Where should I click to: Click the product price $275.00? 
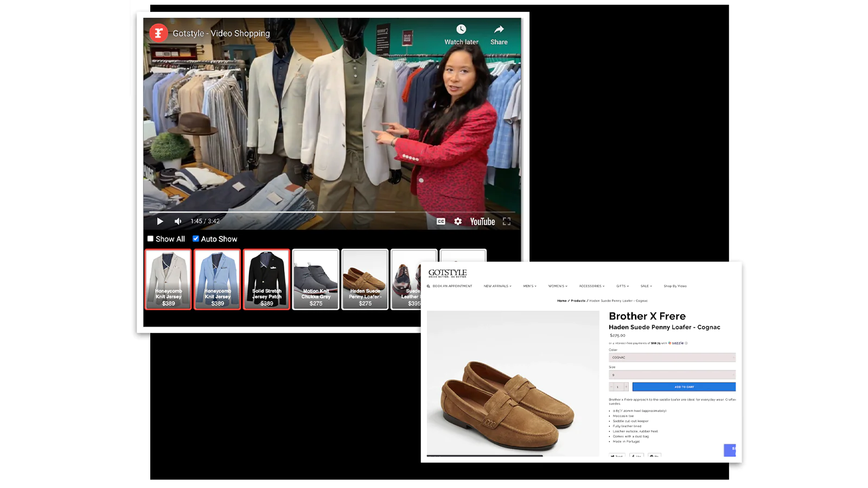(617, 336)
